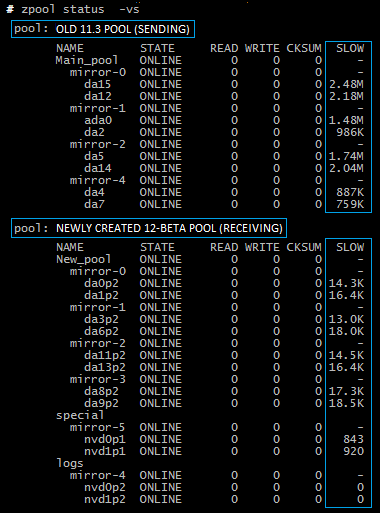Click the 'special' vdev class label
Viewport: 380px width, 513px height.
pos(80,415)
